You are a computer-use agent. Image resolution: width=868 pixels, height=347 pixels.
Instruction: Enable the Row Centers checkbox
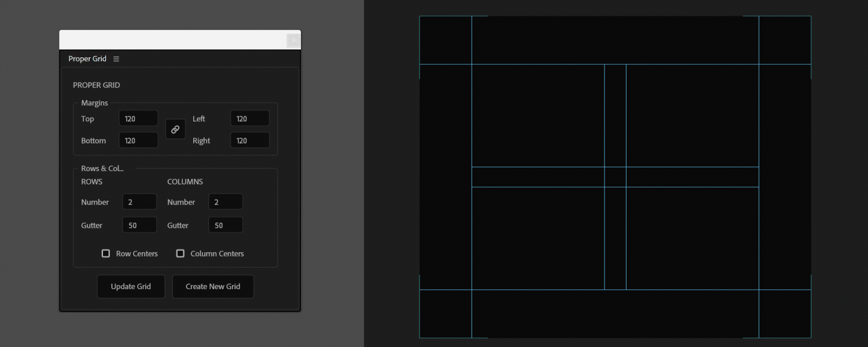coord(106,253)
